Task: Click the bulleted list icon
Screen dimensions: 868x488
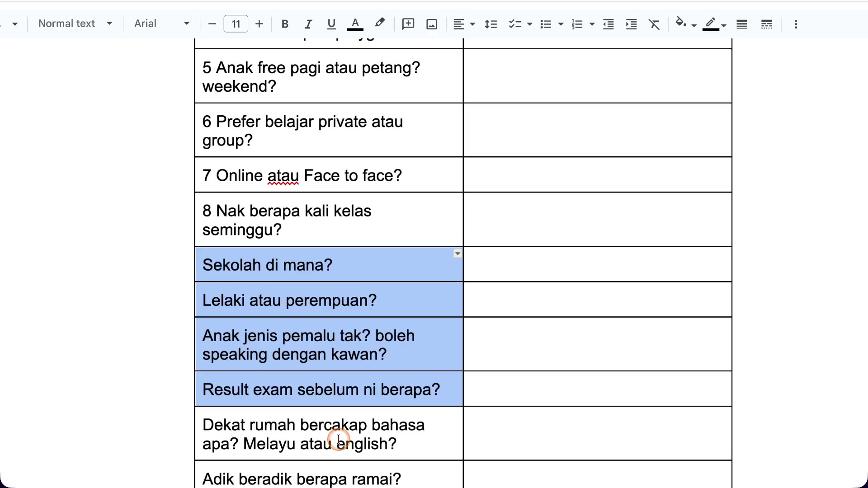Action: pos(546,24)
